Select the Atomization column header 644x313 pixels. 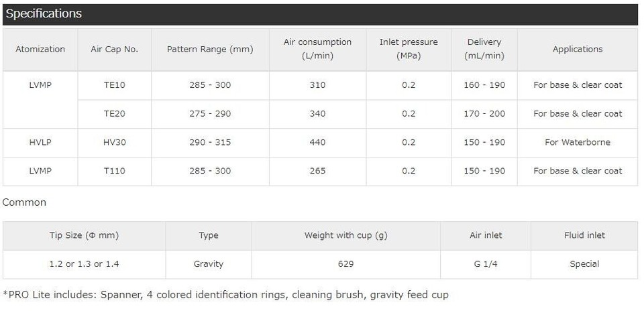[x=40, y=49]
